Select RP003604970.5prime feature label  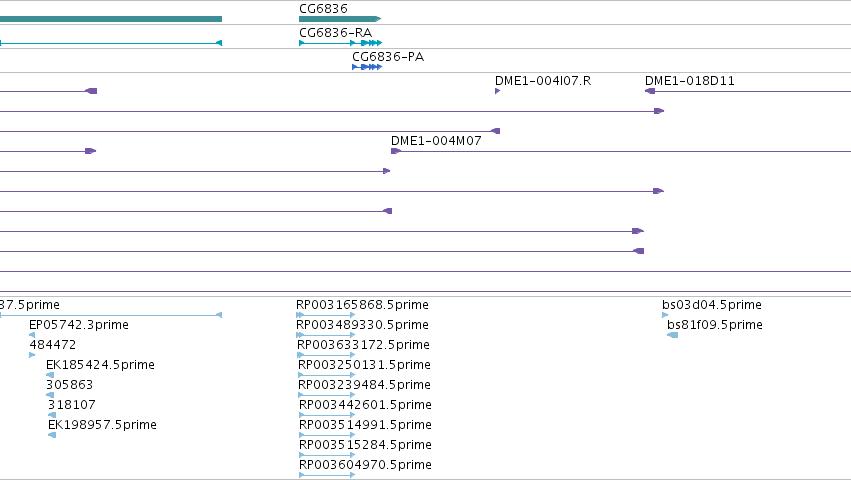(365, 465)
